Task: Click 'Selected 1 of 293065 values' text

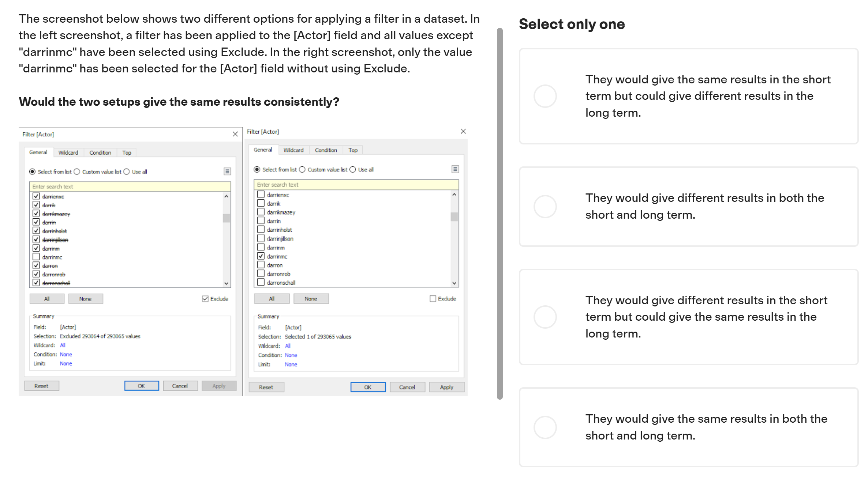Action: click(x=318, y=337)
